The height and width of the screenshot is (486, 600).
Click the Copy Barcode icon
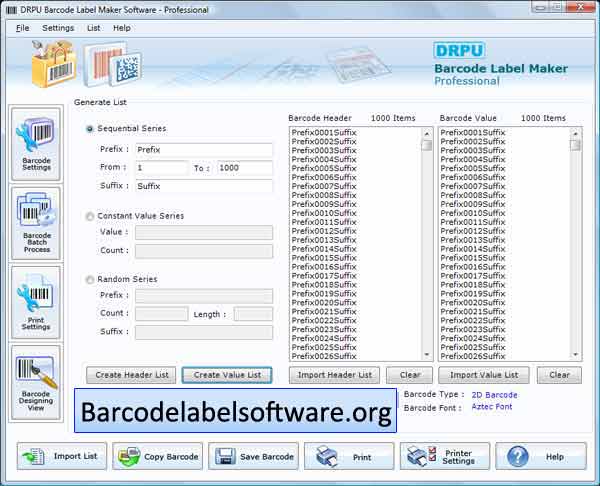[x=129, y=457]
